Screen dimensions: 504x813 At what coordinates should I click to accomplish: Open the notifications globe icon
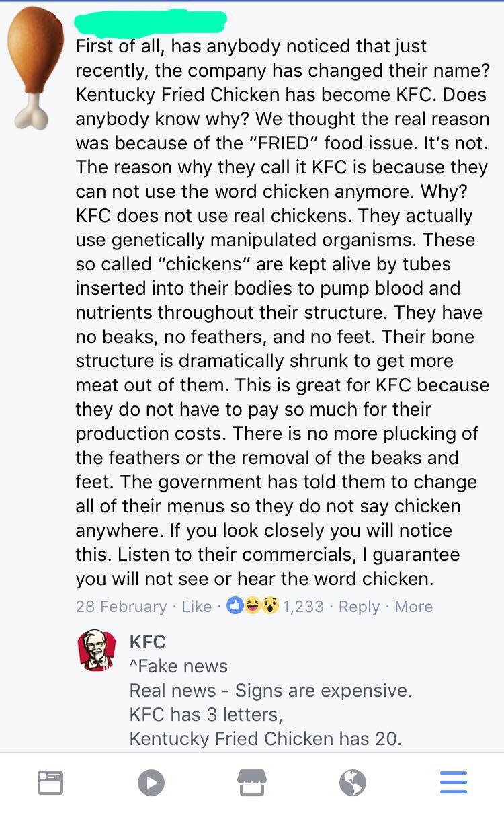[x=353, y=783]
